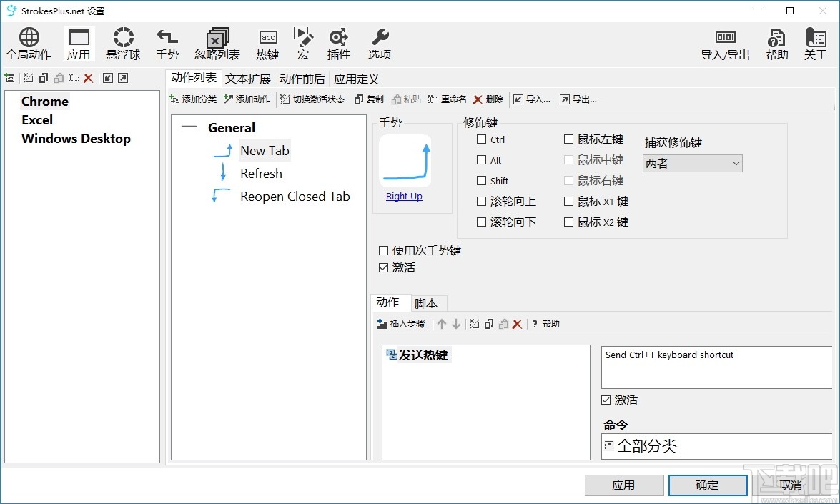Viewport: 840px width, 504px height.
Task: Open the 宏 macros panel
Action: coord(302,43)
